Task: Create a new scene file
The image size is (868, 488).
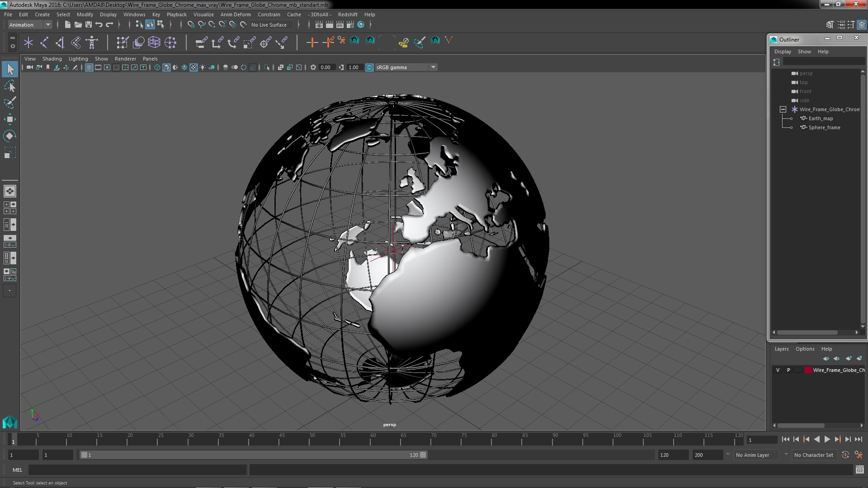Action: [67, 24]
